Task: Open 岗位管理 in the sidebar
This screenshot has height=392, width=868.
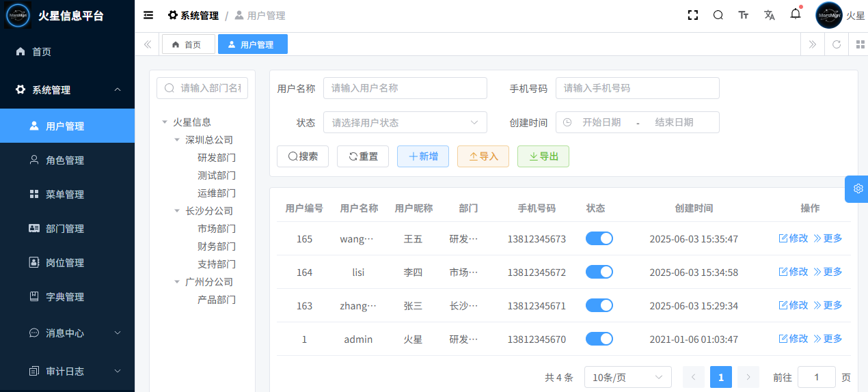Action: point(67,262)
